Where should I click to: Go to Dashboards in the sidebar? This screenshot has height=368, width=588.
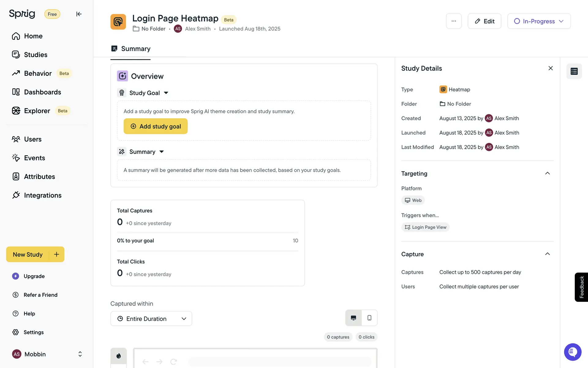(42, 92)
